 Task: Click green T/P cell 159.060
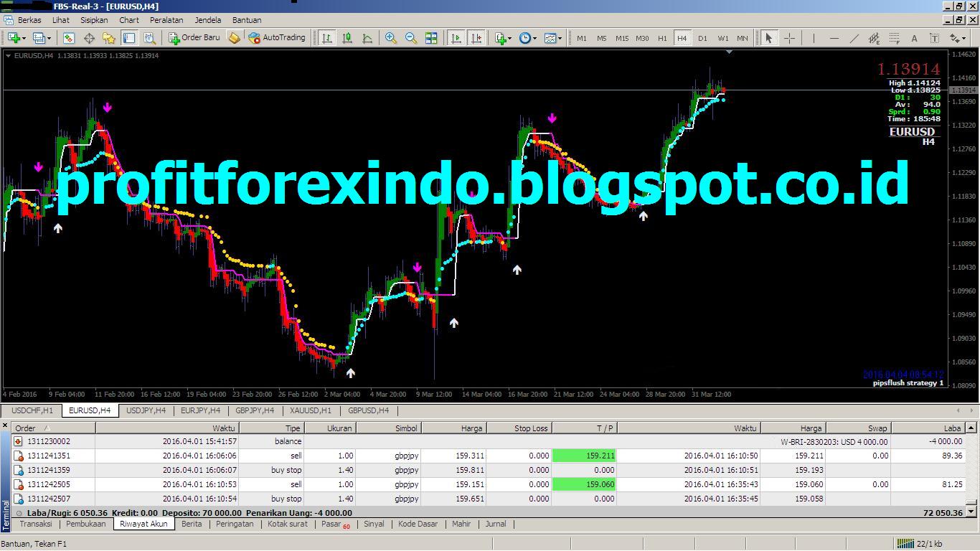tap(585, 484)
